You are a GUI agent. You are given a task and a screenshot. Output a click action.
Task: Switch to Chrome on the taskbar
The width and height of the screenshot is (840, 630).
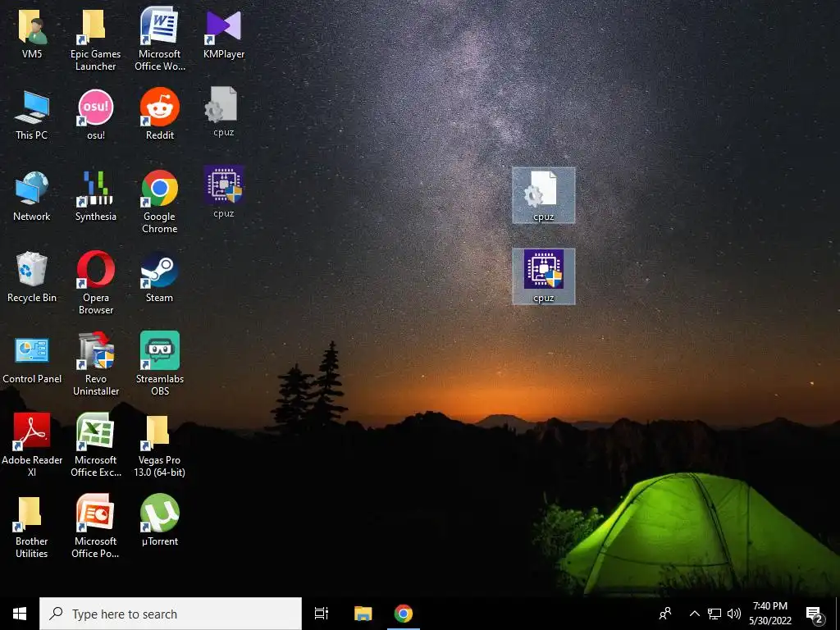tap(404, 614)
